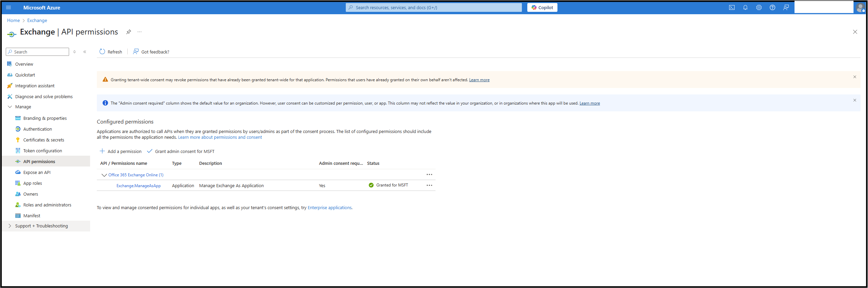This screenshot has width=868, height=288.
Task: Open the feedback icon in top bar
Action: pos(786,7)
